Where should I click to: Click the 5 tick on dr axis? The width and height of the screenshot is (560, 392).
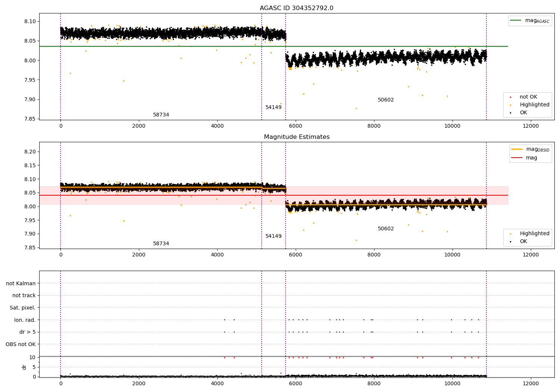[34, 367]
